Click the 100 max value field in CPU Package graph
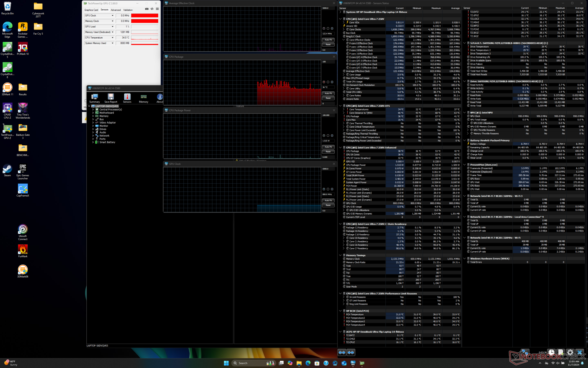The image size is (588, 368). (x=328, y=62)
